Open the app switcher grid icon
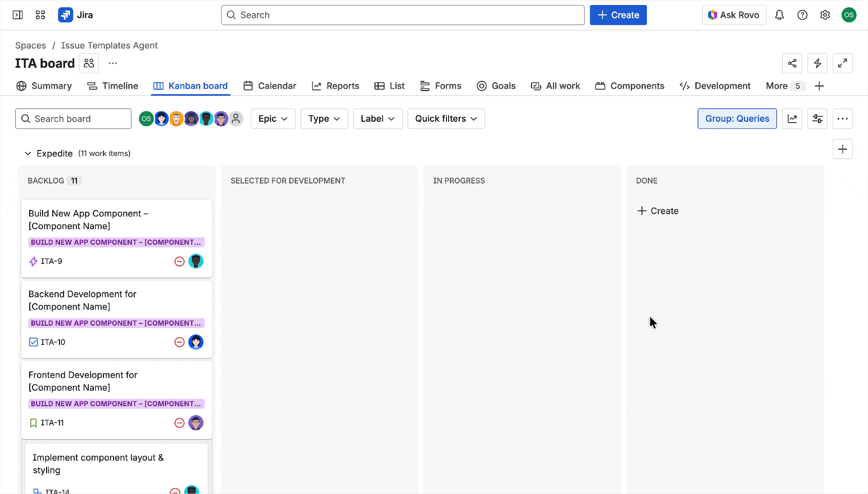 40,15
